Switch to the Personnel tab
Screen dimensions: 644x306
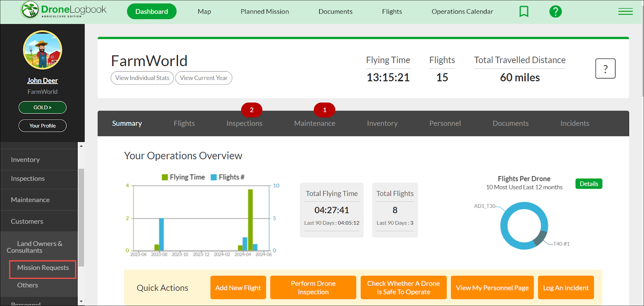point(445,123)
